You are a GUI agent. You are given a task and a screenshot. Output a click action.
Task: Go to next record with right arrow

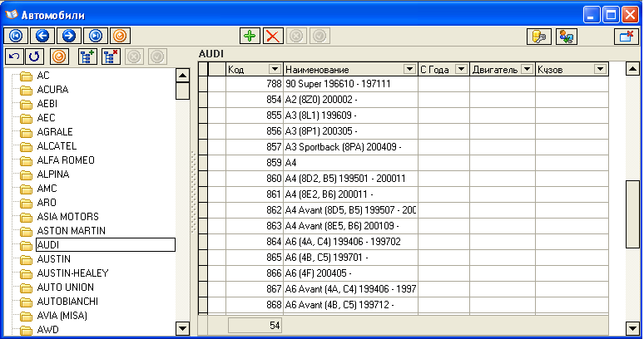(69, 36)
